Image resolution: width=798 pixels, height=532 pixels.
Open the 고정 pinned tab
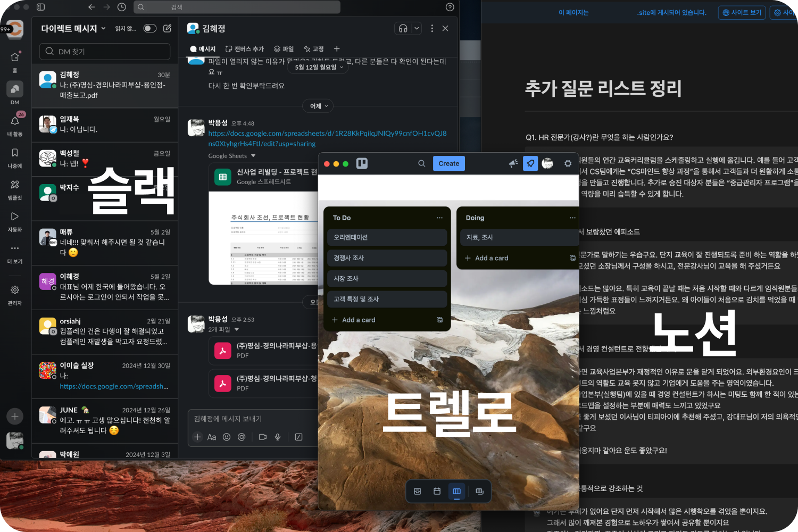tap(313, 48)
